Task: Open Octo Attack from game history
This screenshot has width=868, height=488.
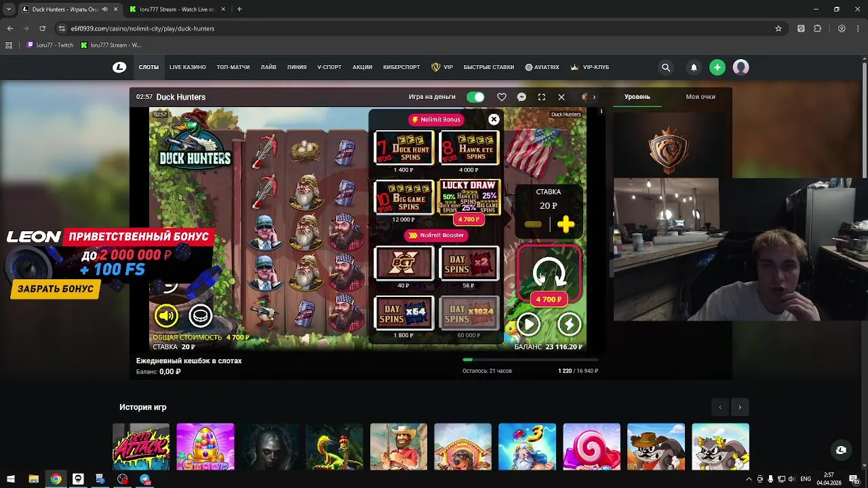Action: 141,447
